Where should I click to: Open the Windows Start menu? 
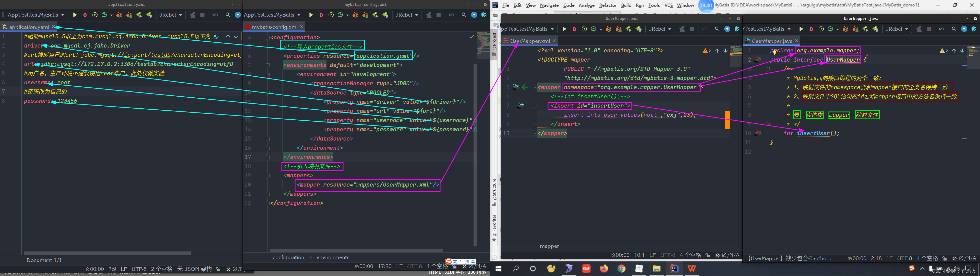click(x=498, y=269)
